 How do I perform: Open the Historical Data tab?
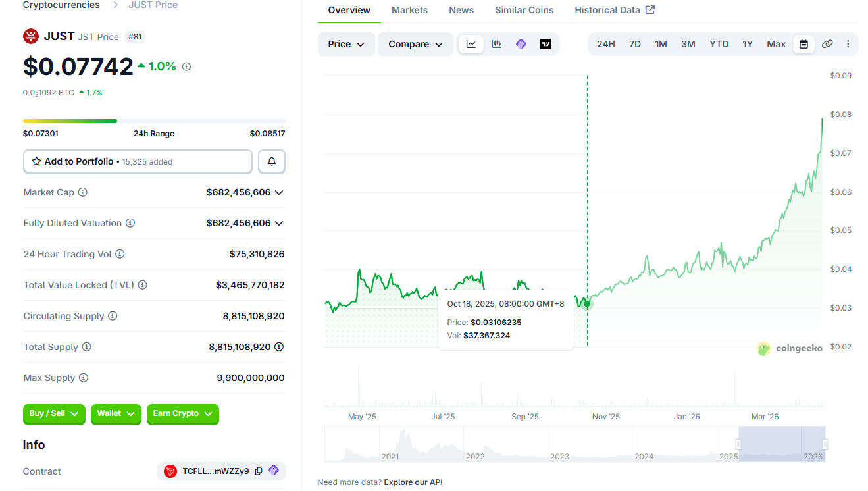click(614, 10)
